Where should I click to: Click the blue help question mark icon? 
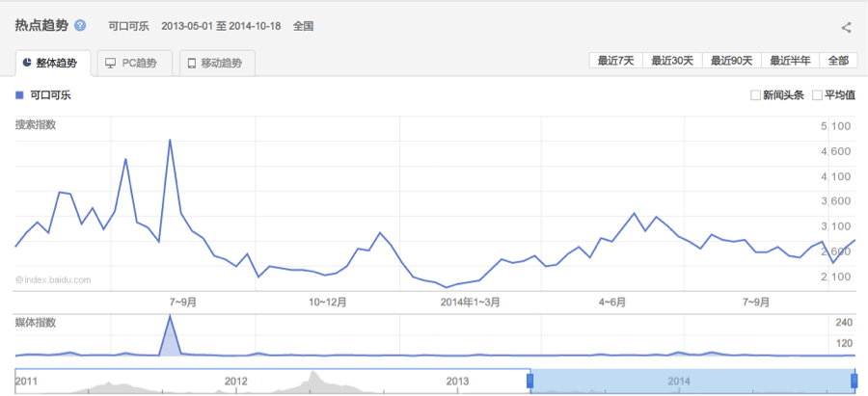pos(80,26)
